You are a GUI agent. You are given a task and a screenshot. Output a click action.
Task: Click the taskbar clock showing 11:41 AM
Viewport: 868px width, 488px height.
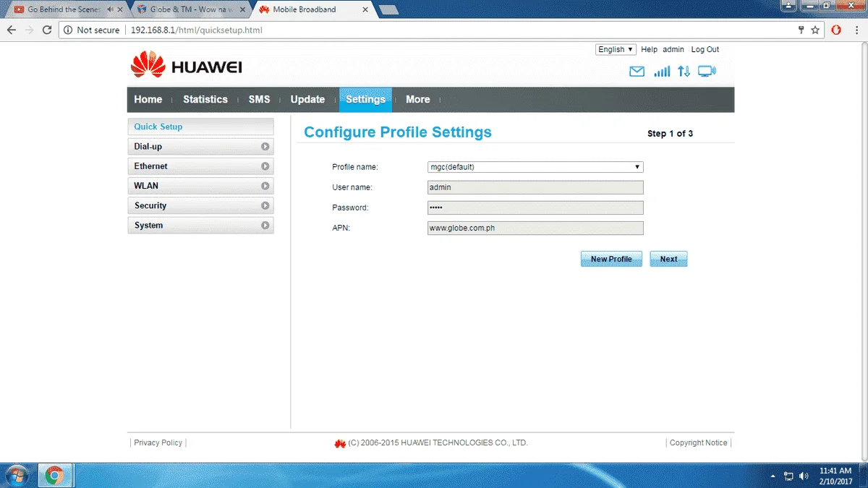point(835,476)
